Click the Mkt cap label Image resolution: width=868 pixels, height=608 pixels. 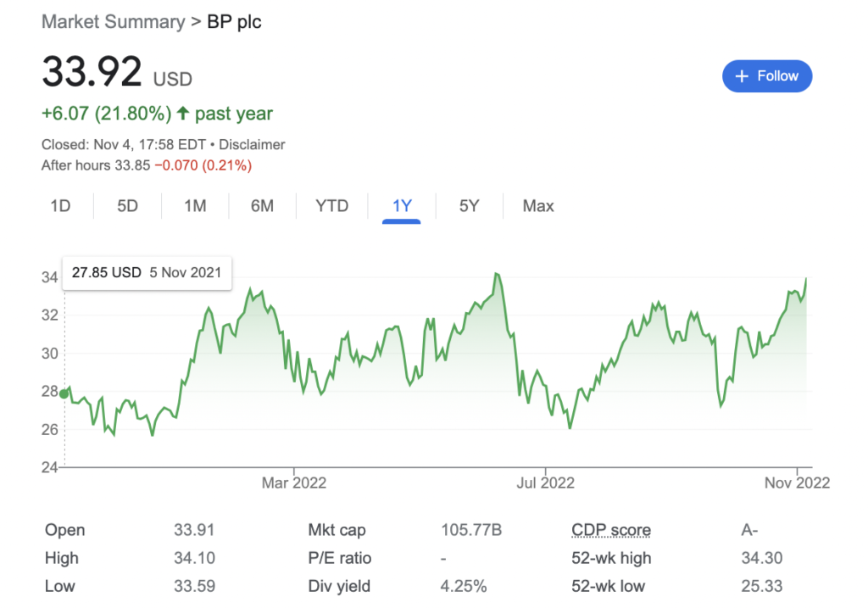[x=337, y=530]
